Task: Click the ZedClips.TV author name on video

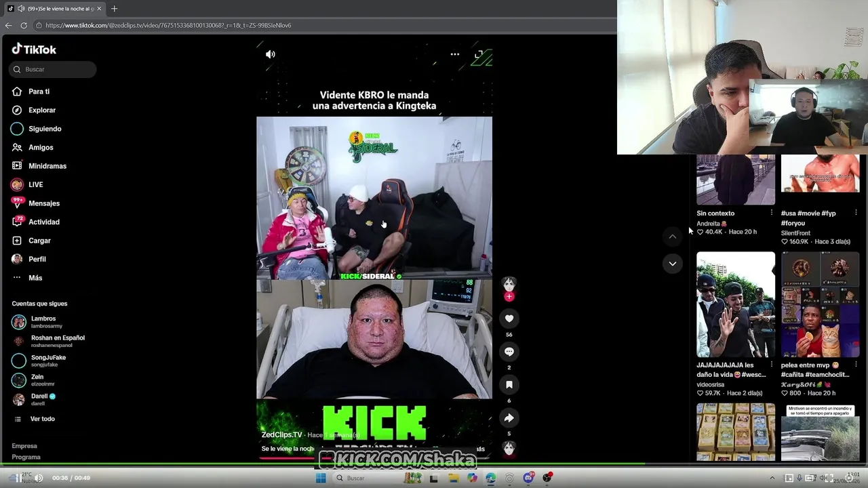Action: (281, 434)
